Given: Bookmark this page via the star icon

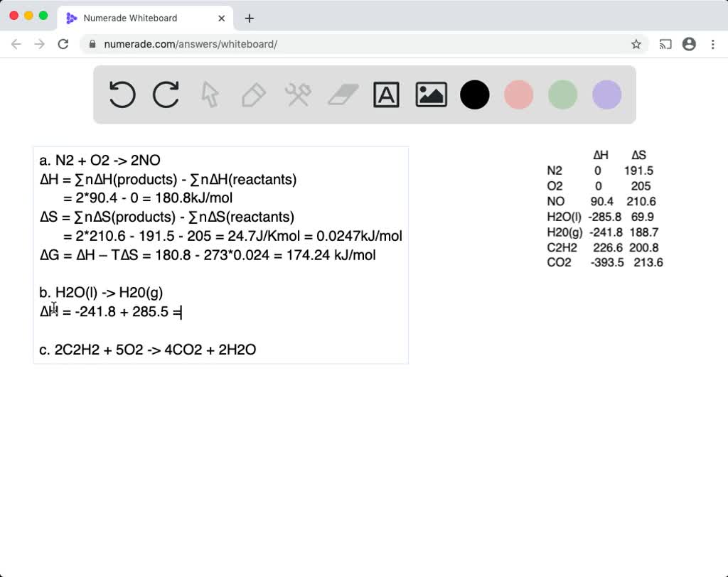Looking at the screenshot, I should click(x=636, y=43).
